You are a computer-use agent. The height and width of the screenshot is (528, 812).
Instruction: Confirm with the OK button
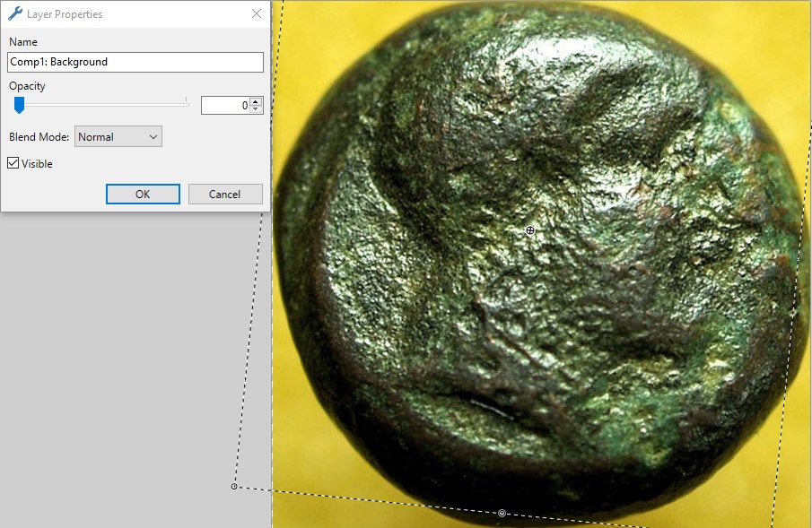tap(143, 195)
